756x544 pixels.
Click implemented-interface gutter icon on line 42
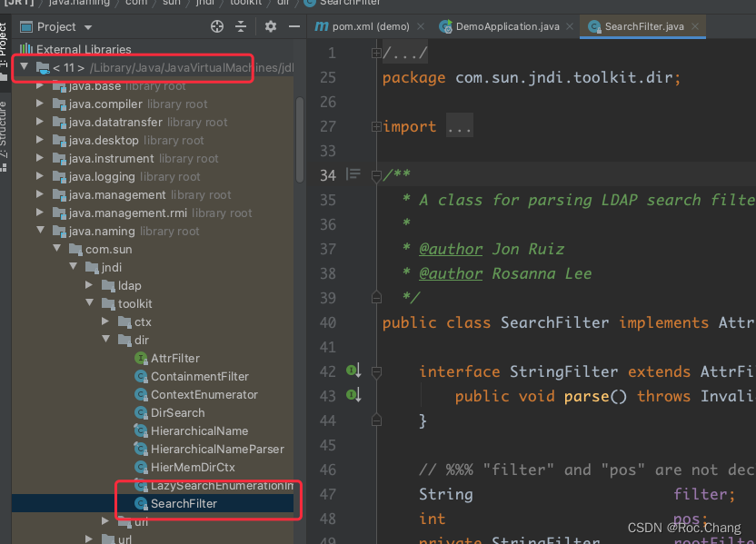click(353, 370)
